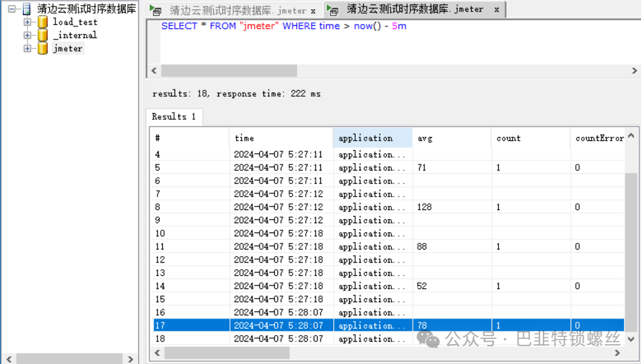Click avg value 78 in highlighted row 17
Image resolution: width=641 pixels, height=364 pixels.
(422, 326)
